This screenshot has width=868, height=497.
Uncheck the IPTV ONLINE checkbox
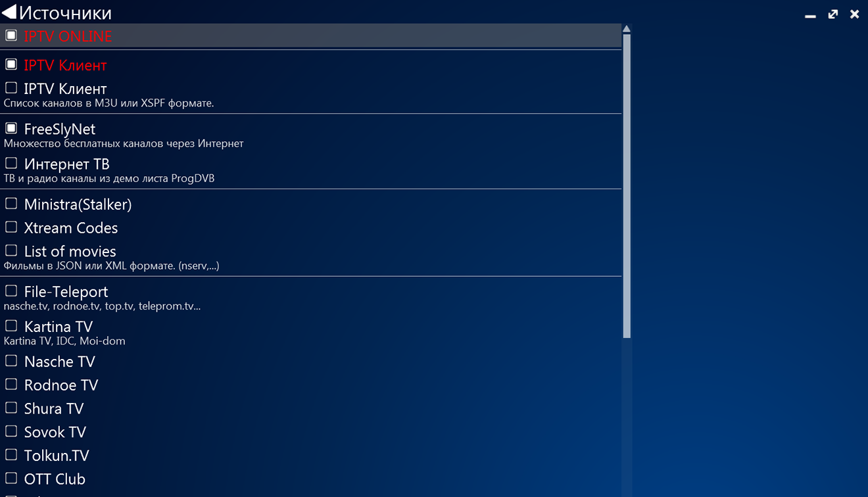coord(11,35)
